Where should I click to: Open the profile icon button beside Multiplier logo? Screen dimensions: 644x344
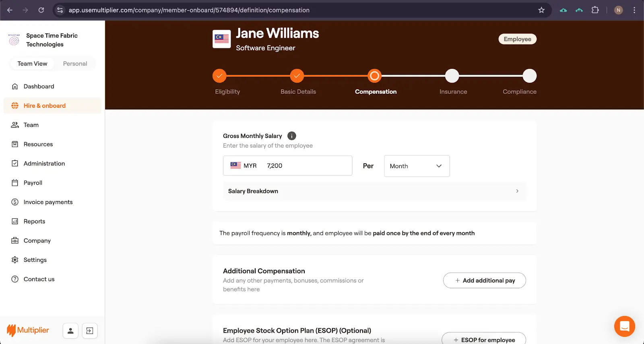(70, 331)
